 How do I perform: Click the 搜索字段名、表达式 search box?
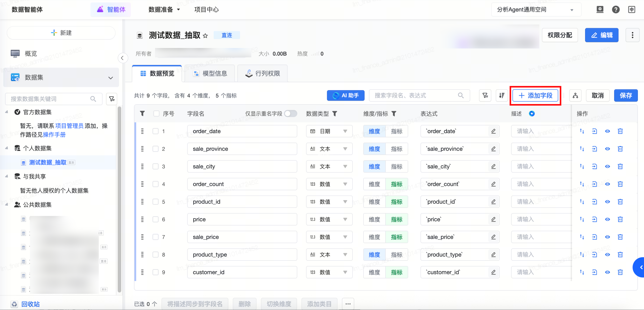coord(415,95)
